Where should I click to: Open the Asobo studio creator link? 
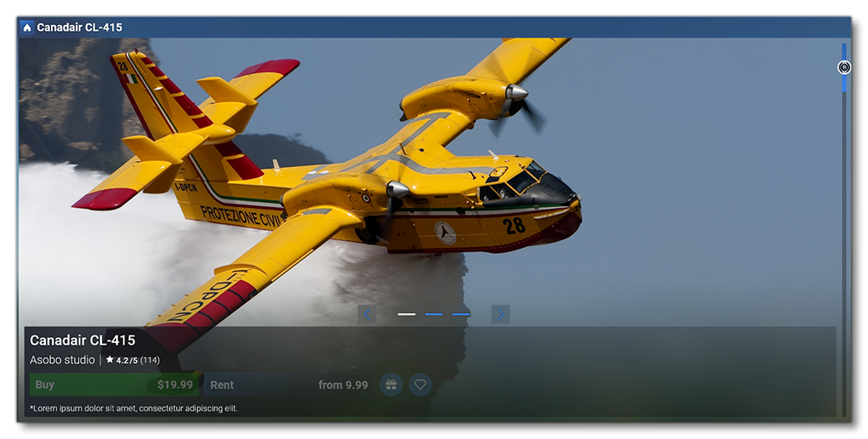coord(63,360)
